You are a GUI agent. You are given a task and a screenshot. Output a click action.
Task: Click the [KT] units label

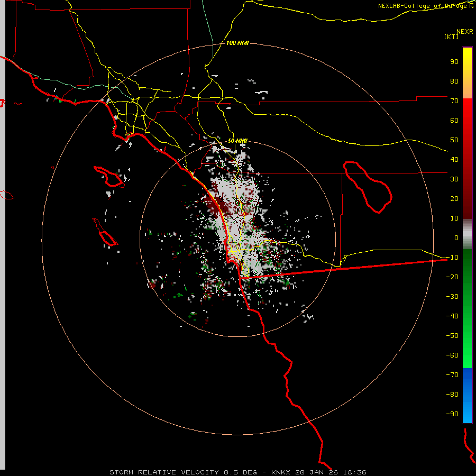tap(451, 36)
